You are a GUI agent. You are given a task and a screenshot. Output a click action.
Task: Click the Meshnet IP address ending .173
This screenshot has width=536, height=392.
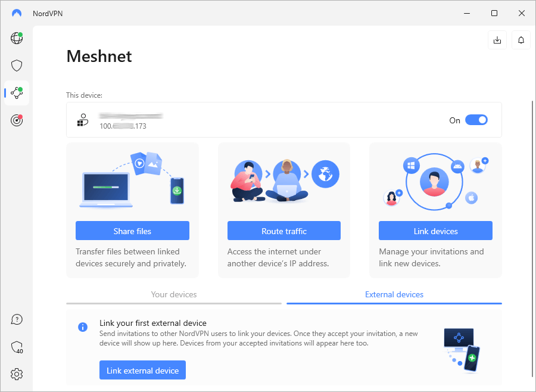[123, 126]
